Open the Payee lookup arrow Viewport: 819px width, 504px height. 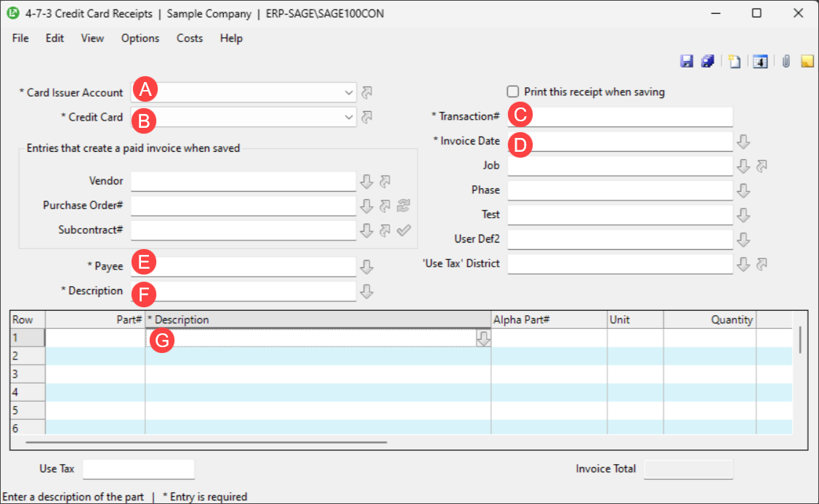pos(367,267)
